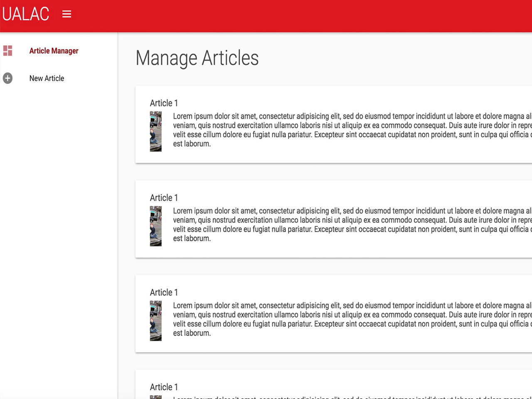Select New Article from the sidebar
Viewport: 532px width, 399px height.
pyautogui.click(x=47, y=78)
